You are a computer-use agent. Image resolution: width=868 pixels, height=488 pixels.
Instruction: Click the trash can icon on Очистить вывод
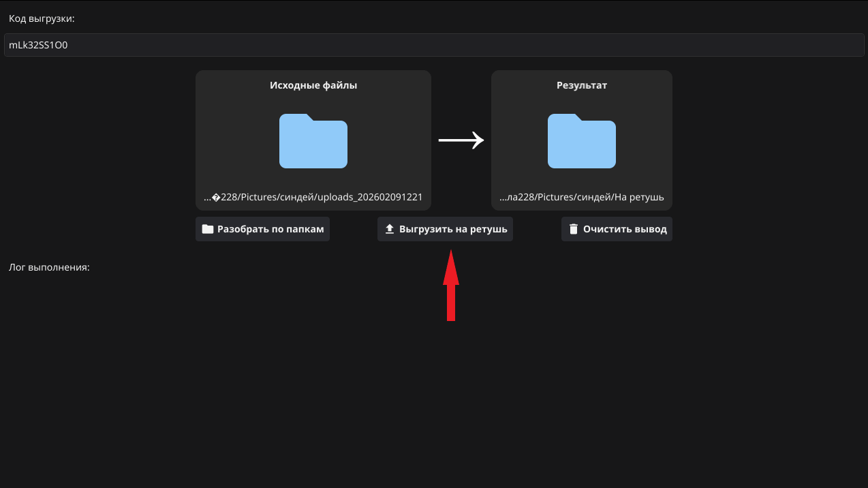point(574,230)
